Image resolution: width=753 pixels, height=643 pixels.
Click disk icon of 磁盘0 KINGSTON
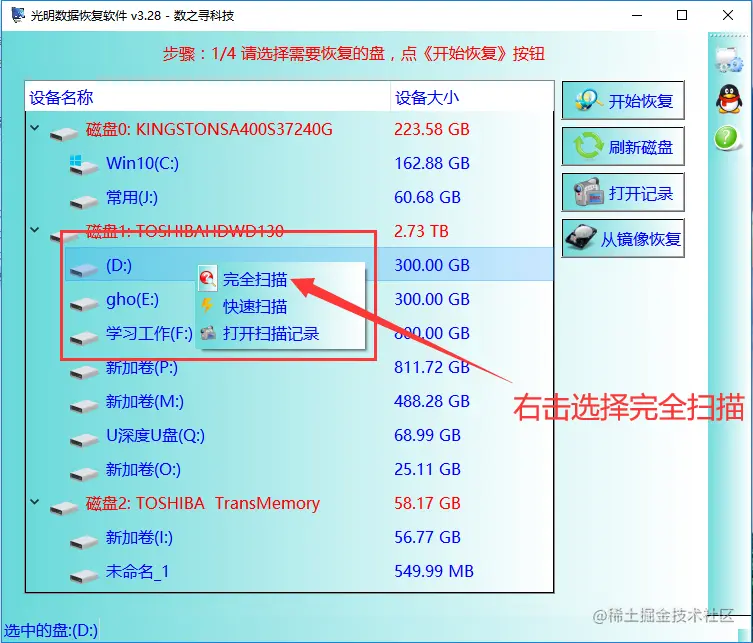coord(64,133)
